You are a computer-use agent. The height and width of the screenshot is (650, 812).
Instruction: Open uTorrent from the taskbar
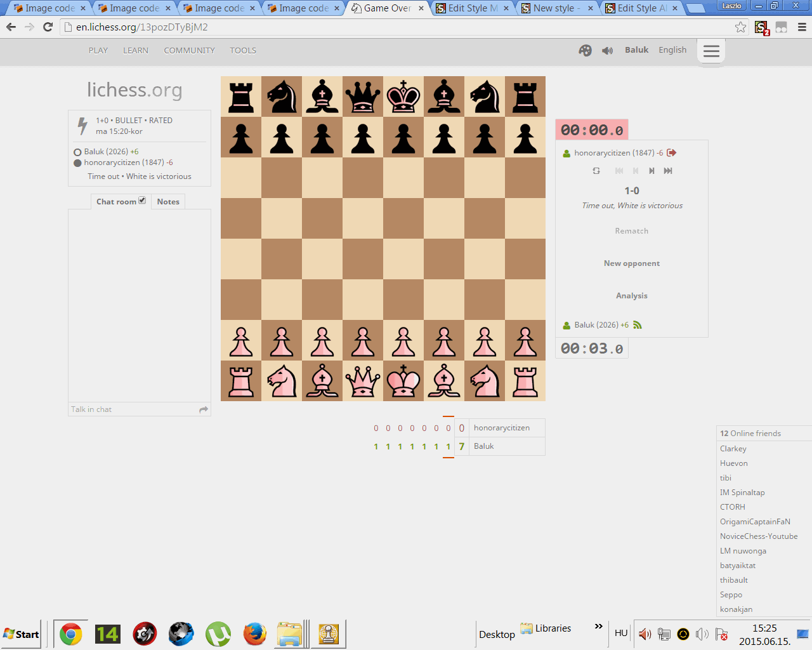click(218, 633)
